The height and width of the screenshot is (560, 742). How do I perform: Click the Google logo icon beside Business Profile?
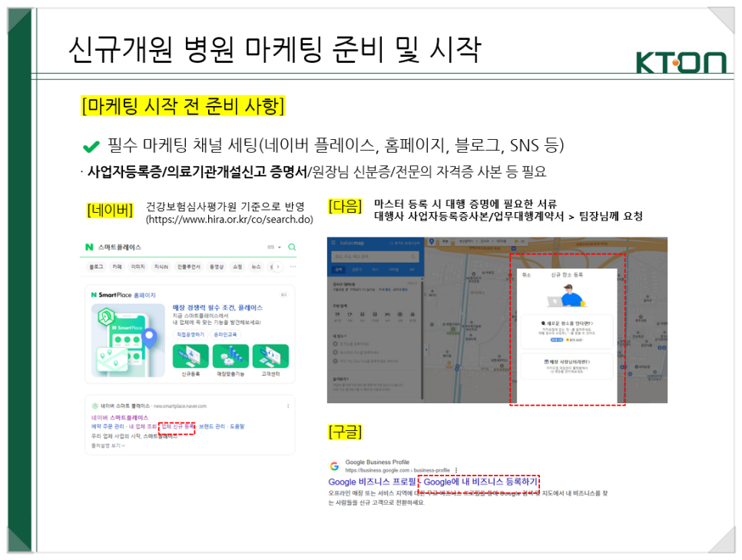[334, 466]
